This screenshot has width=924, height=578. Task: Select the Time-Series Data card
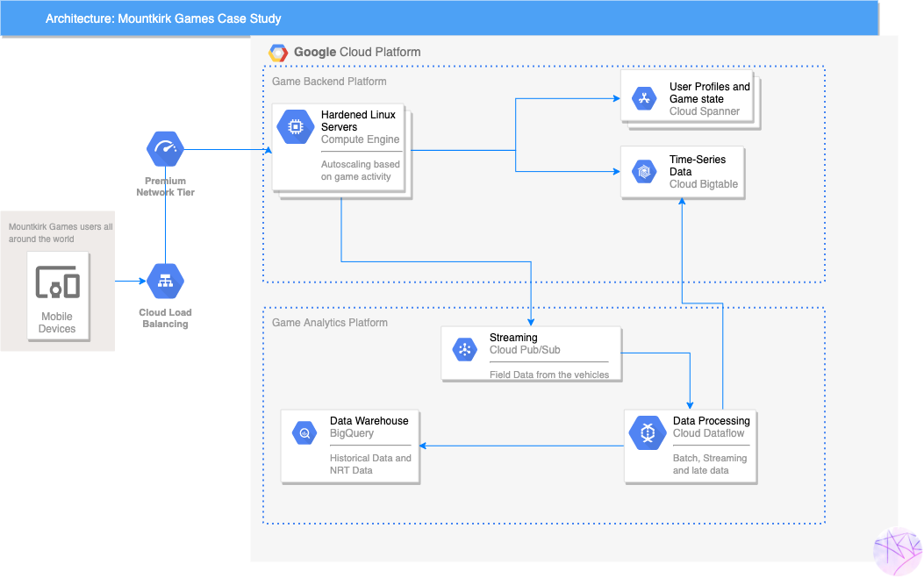683,171
